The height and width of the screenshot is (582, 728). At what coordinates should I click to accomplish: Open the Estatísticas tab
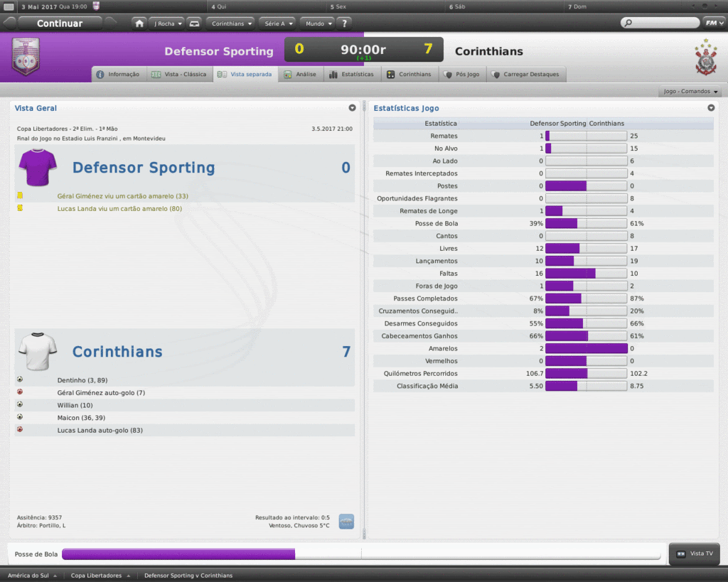pos(351,74)
